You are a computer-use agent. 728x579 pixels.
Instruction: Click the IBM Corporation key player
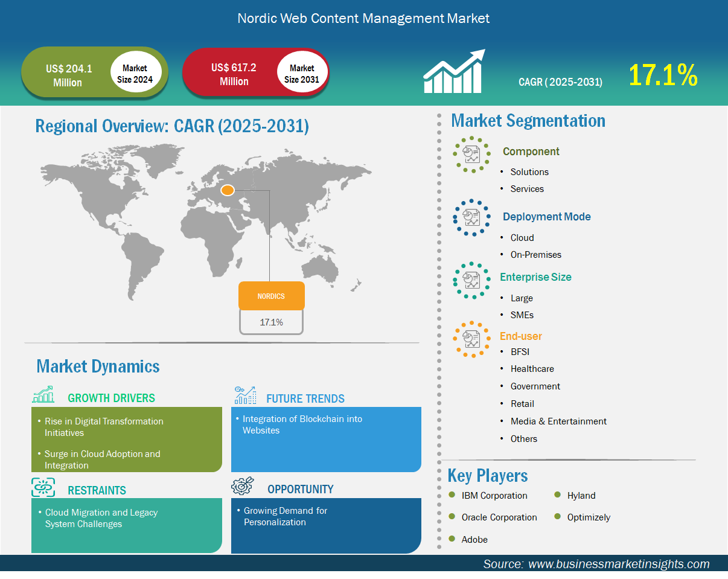(x=494, y=496)
